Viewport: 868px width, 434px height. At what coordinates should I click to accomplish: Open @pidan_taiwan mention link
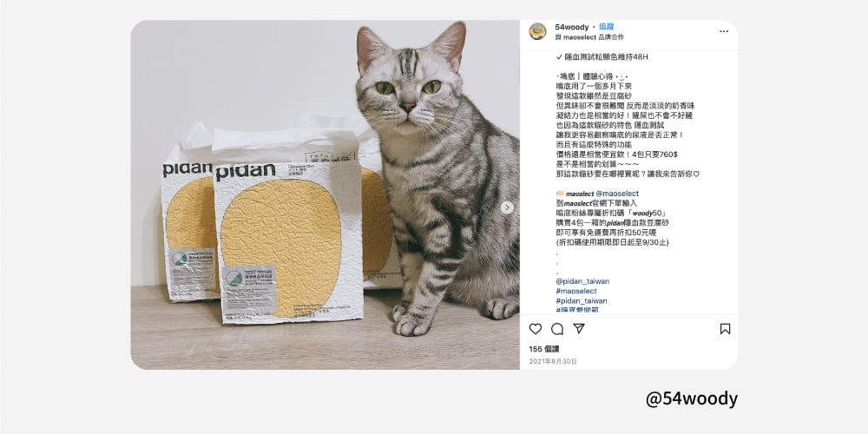(582, 281)
